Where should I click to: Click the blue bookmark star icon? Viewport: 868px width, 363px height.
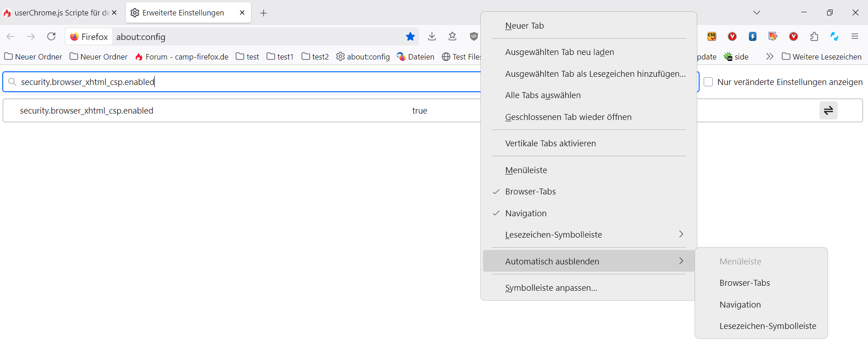(410, 36)
